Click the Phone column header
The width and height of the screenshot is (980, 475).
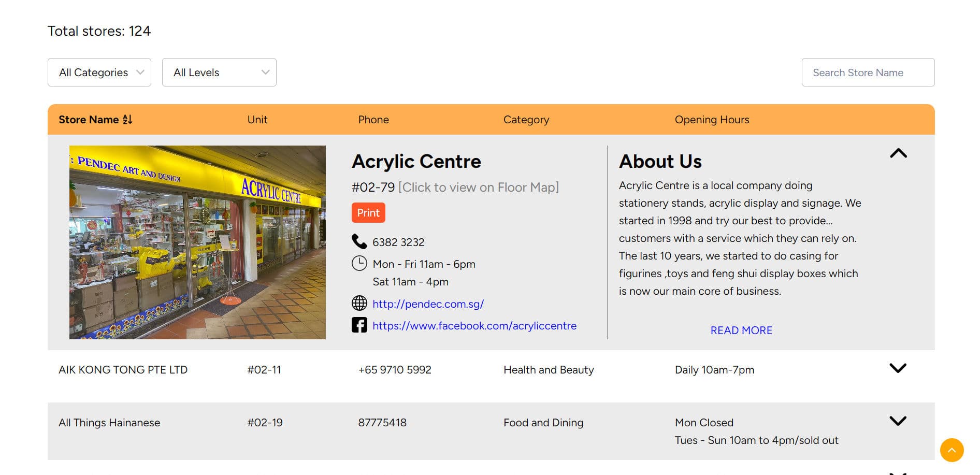[373, 120]
